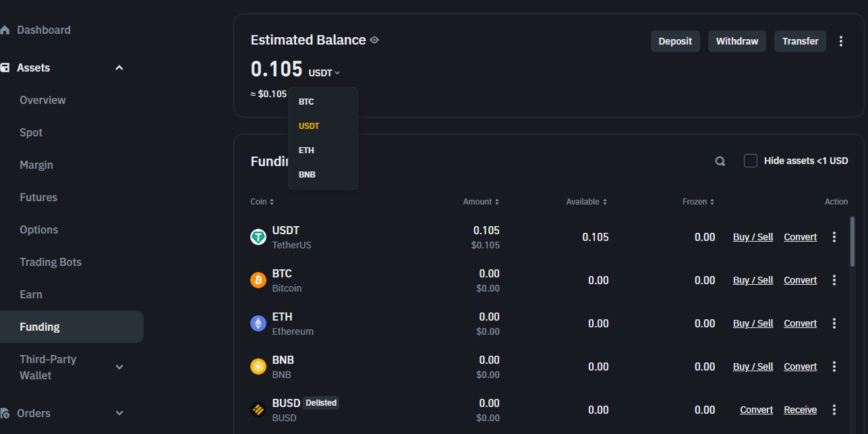
Task: Click Buy / Sell for ETH
Action: pos(753,323)
